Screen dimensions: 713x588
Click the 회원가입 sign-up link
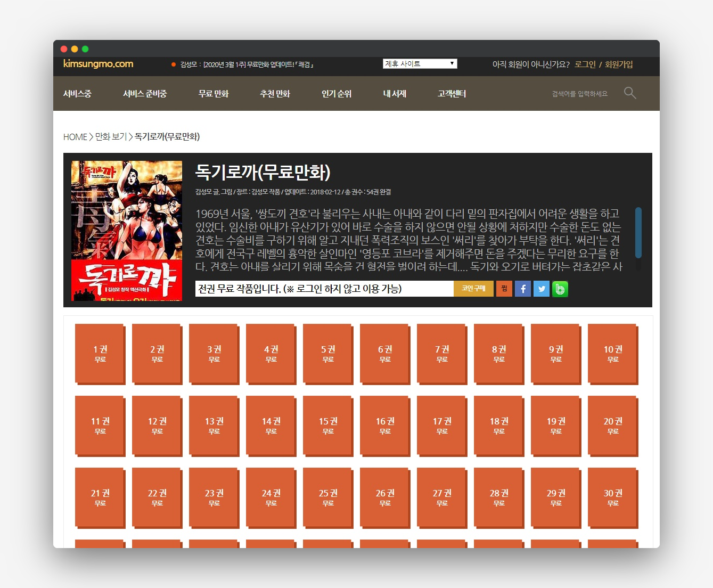(619, 64)
